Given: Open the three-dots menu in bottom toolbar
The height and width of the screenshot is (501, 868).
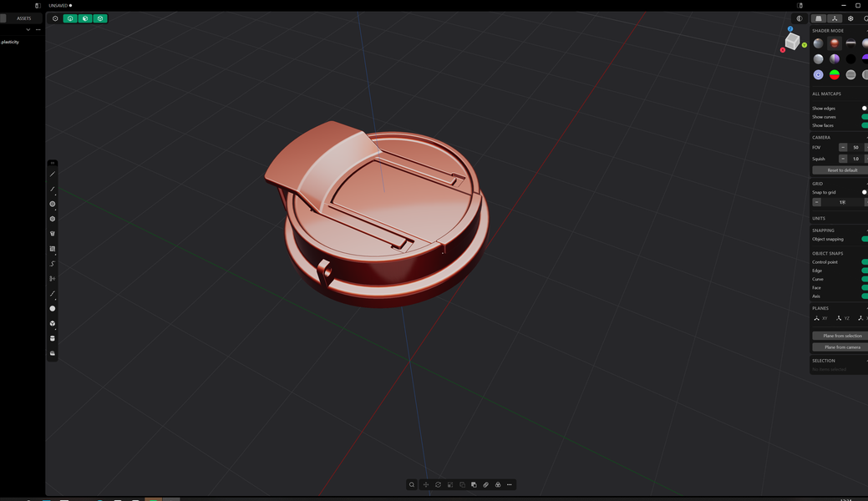Looking at the screenshot, I should tap(510, 485).
